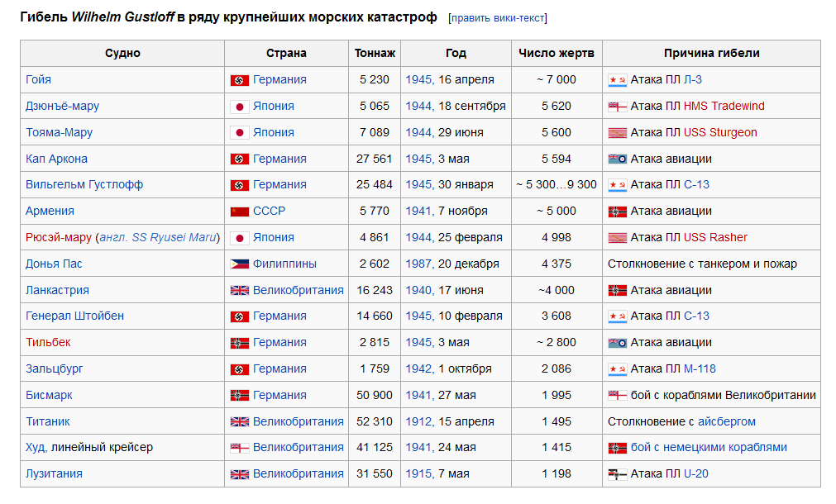836x504 pixels.
Task: Click the US flag icon beside USS Sturgeon
Action: point(618,133)
